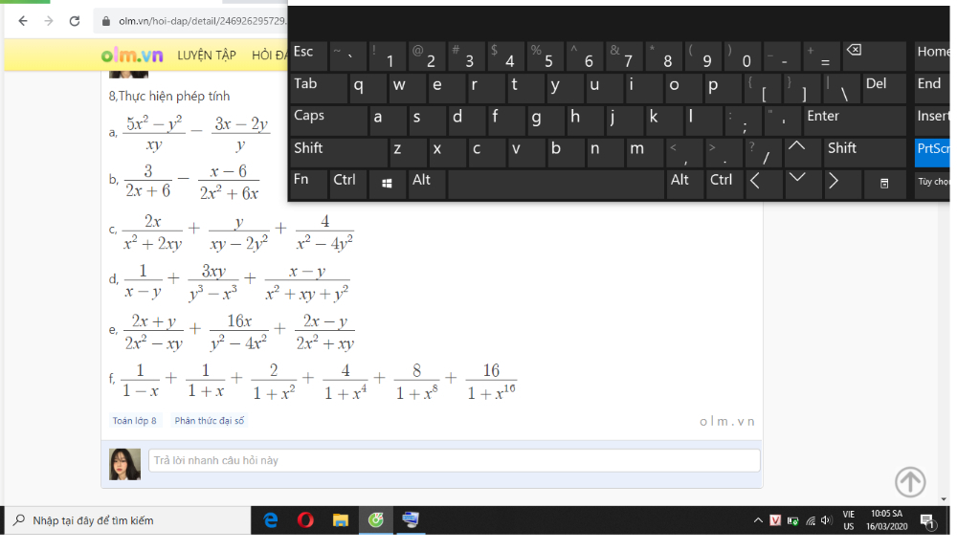Toggle Caps lock on on-screen keyboard
The image size is (980, 551).
click(329, 121)
